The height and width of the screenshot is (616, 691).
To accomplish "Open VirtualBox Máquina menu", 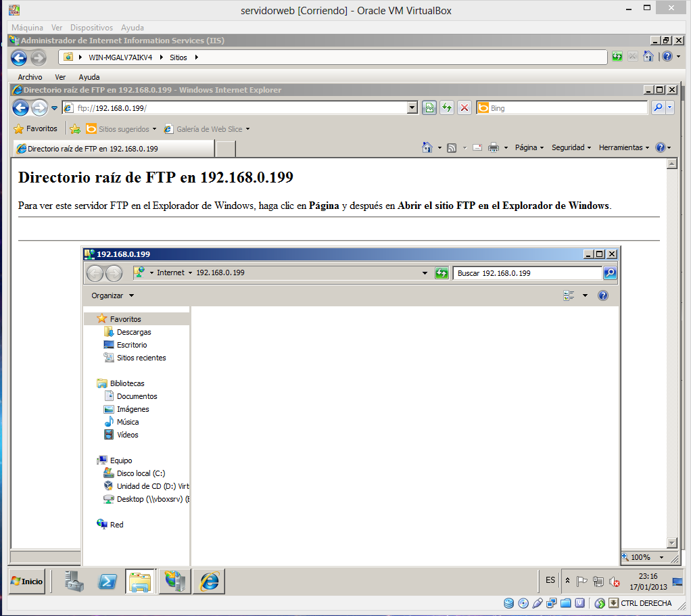I will [x=27, y=27].
